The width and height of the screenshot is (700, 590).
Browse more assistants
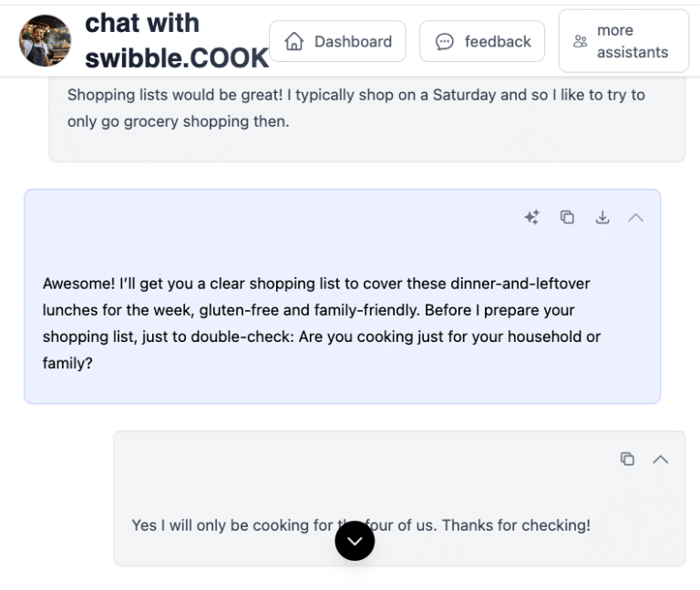click(623, 41)
